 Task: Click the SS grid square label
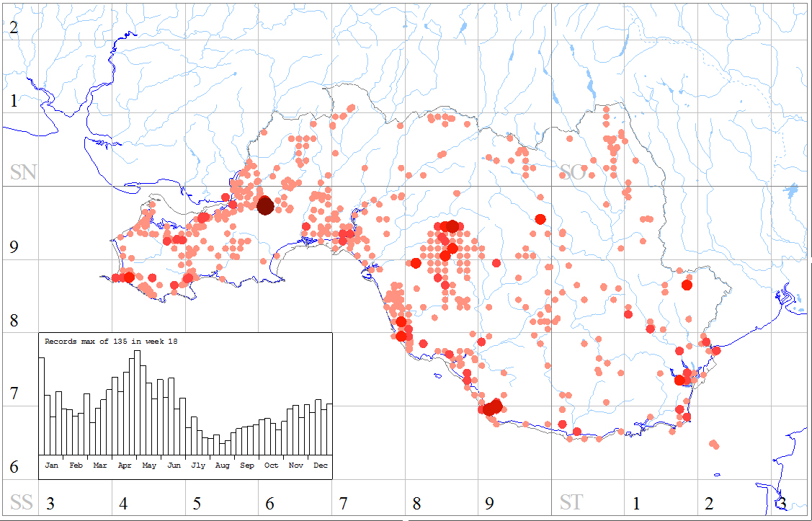pos(21,502)
